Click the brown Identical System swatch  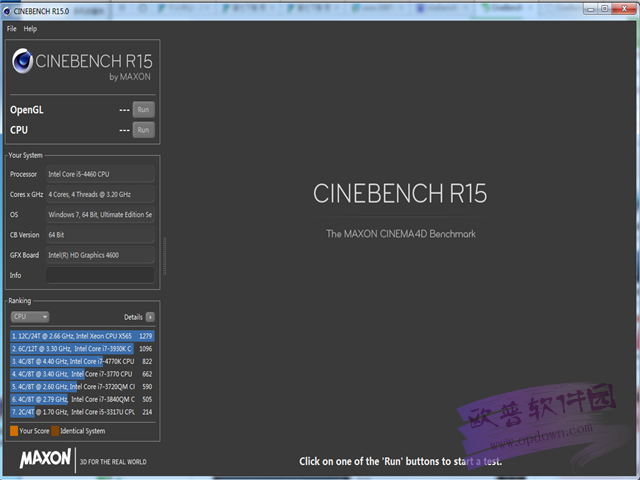(55, 431)
